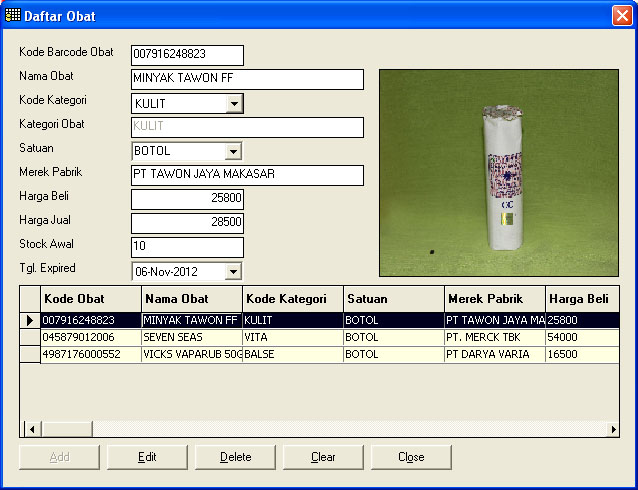Focus the Nama Obat text field
Screen dimensions: 638x490
(247, 79)
